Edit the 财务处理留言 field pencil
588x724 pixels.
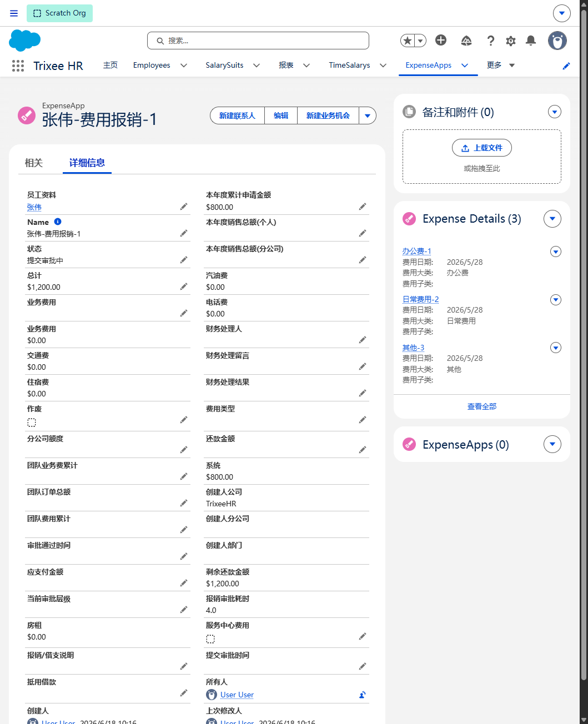[x=363, y=366]
